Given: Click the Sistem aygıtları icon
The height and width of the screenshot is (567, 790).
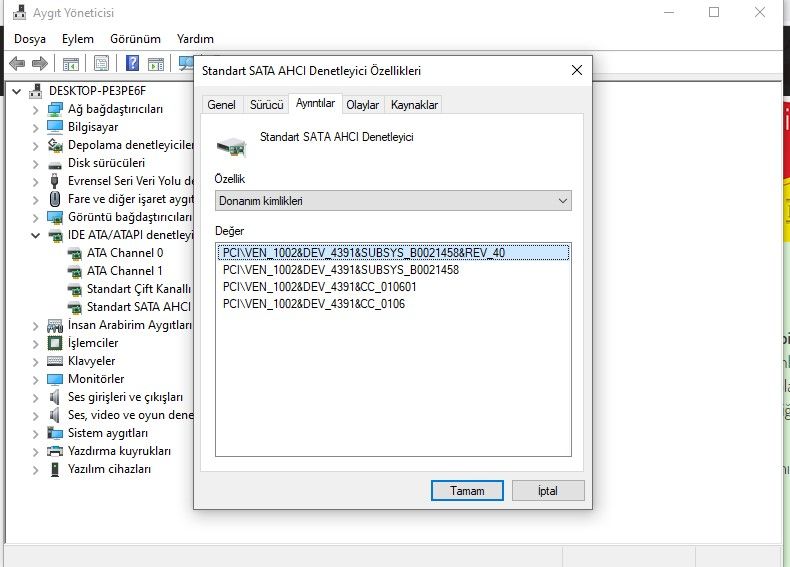Looking at the screenshot, I should click(x=54, y=433).
